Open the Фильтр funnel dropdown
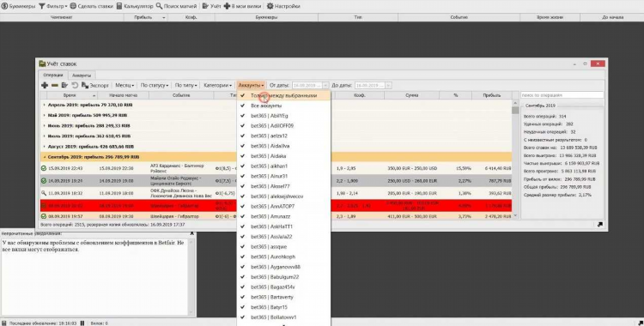 (x=53, y=6)
